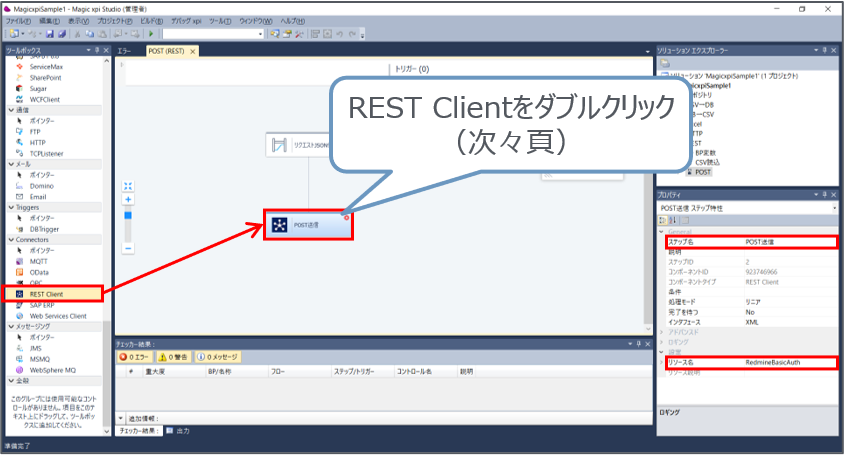The width and height of the screenshot is (844, 455).
Task: Click the zoom-in plus button on canvas
Action: 128,199
